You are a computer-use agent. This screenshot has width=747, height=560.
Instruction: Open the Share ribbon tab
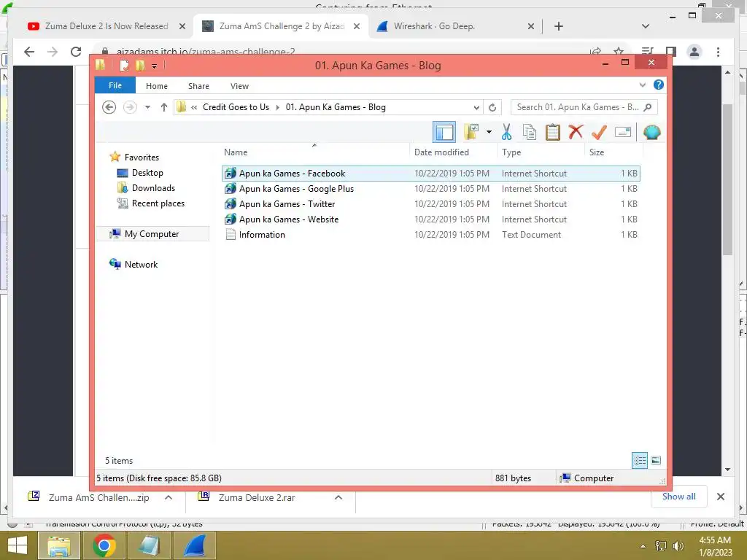click(x=198, y=86)
